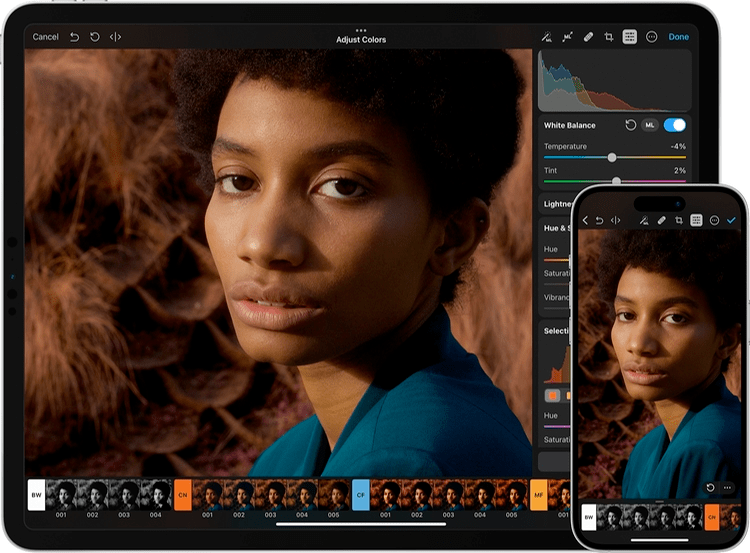Screen dimensions: 750x553
Task: Collapse the BW preset group on iPhone
Action: 589,517
